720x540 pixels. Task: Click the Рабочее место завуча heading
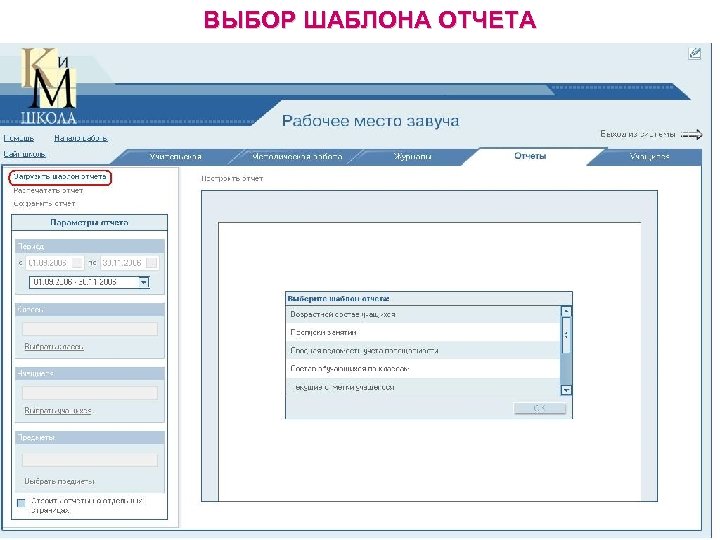point(370,121)
